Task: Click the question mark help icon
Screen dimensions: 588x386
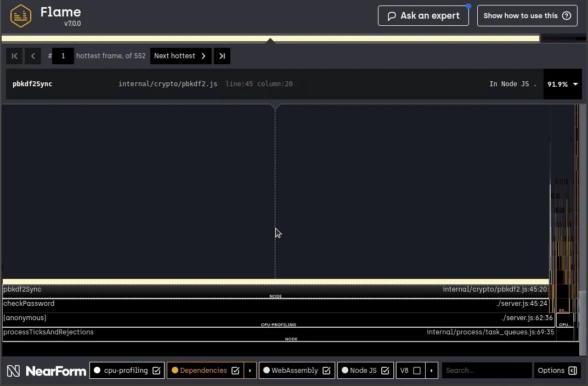Action: click(x=567, y=15)
